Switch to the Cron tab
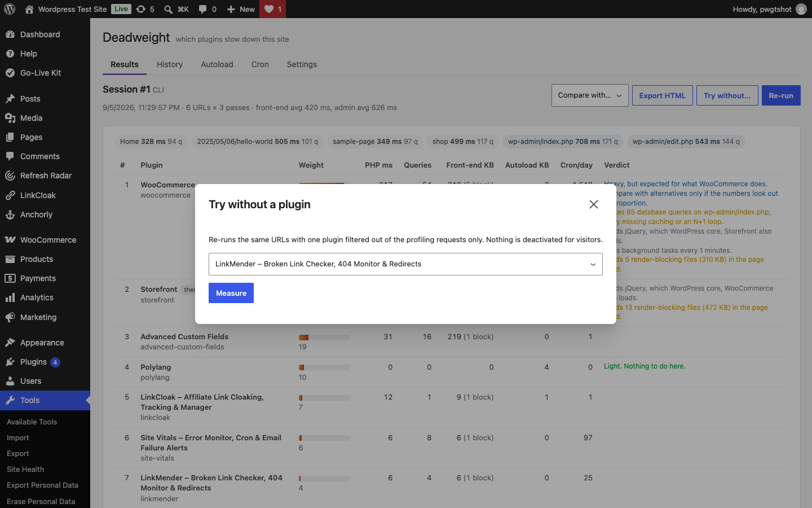The height and width of the screenshot is (508, 812). click(x=260, y=64)
